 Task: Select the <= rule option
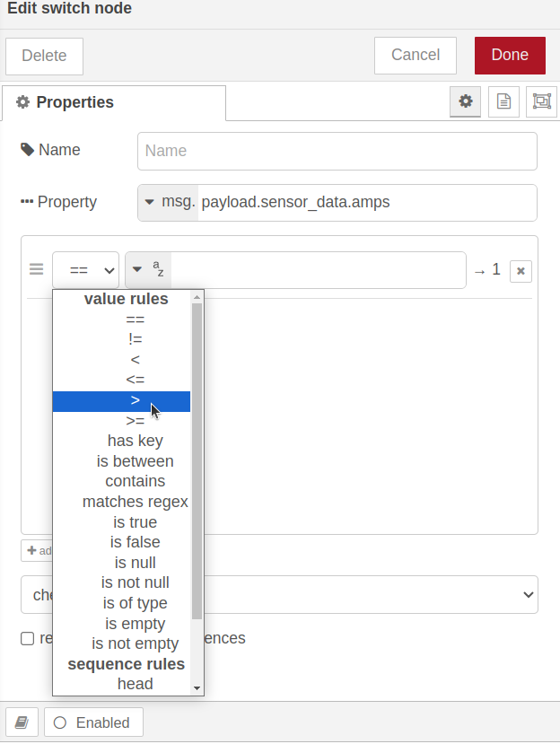121,380
